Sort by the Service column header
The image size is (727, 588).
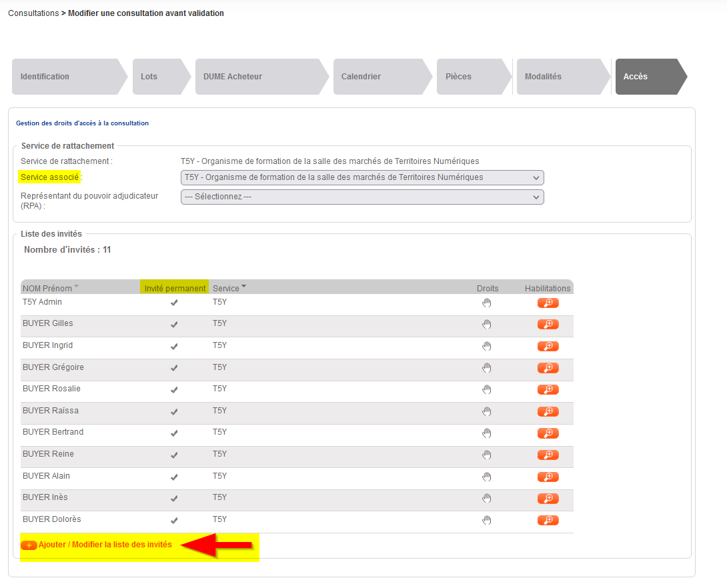[x=226, y=289]
